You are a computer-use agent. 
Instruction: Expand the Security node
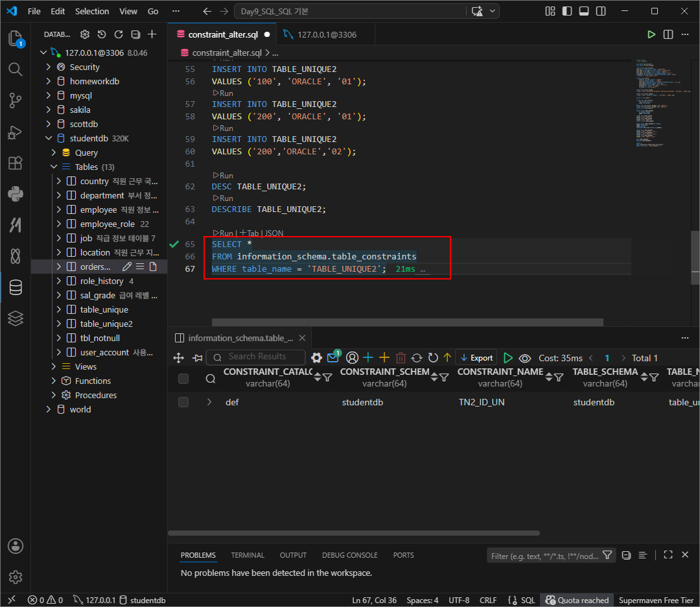pos(49,67)
